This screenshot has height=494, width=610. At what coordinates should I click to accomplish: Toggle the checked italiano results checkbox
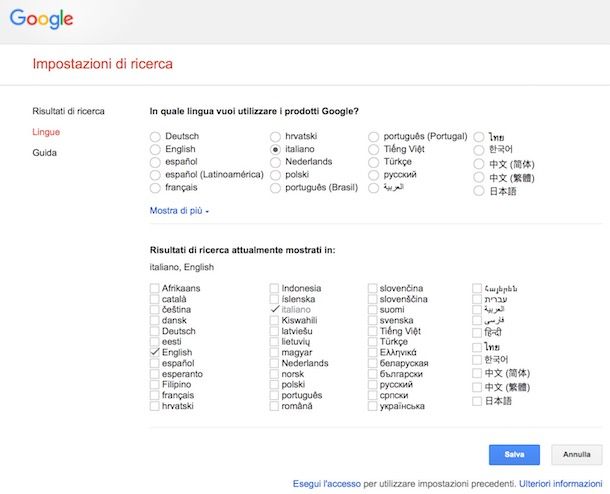tap(274, 310)
